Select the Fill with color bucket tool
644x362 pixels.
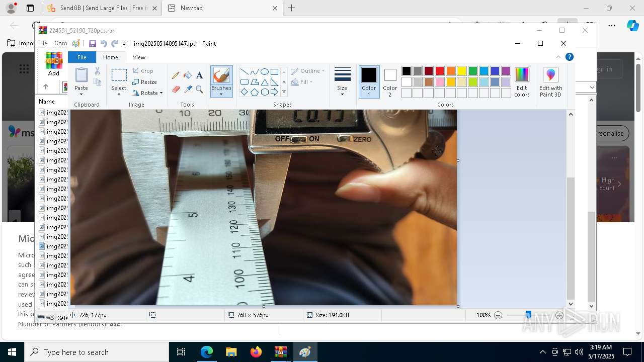188,75
